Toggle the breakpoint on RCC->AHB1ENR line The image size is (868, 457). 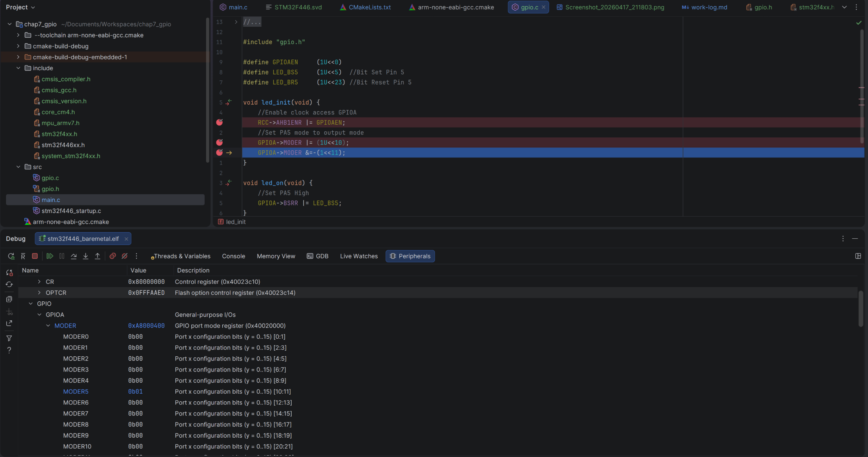219,122
